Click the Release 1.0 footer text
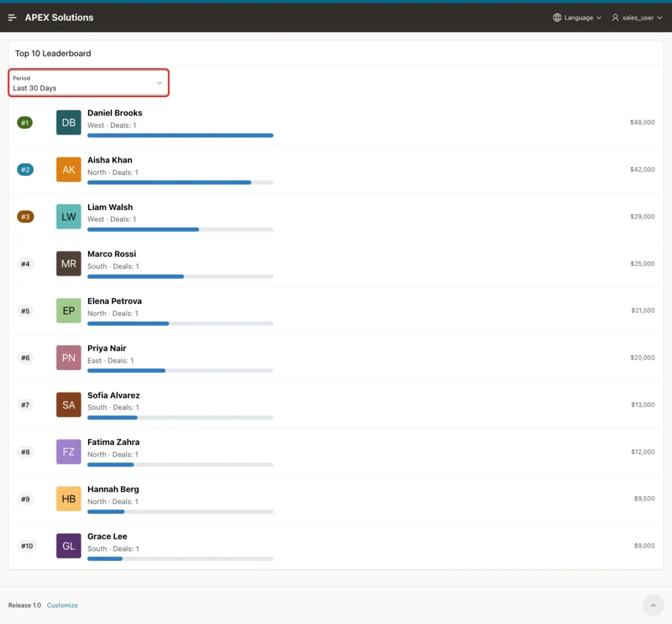The width and height of the screenshot is (672, 624). (24, 605)
